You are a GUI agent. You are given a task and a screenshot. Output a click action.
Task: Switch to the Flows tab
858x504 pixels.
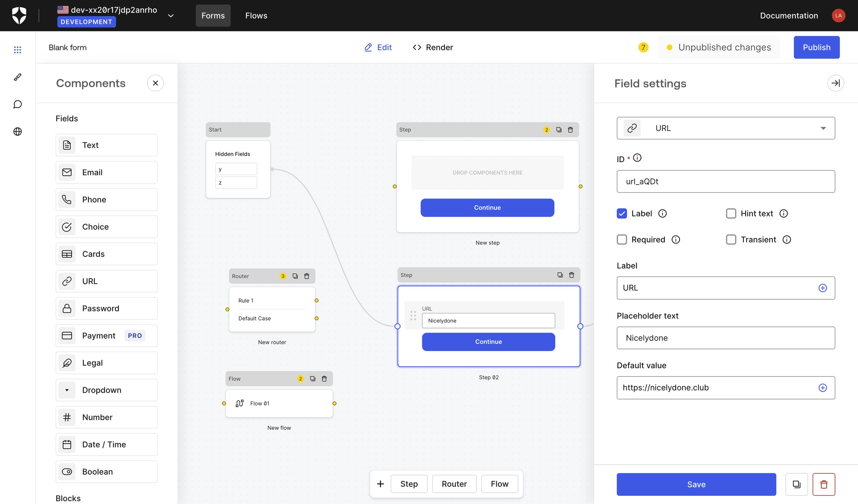click(x=256, y=15)
